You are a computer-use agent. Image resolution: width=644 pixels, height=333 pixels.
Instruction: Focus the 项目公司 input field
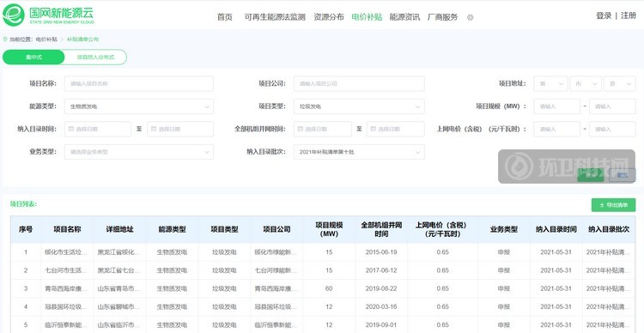click(x=359, y=84)
